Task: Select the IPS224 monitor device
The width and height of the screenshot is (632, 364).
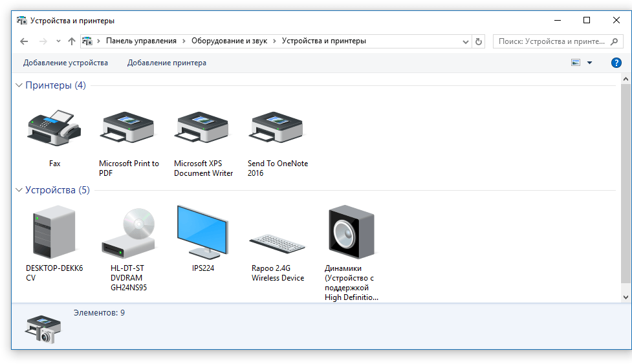Action: click(x=202, y=232)
